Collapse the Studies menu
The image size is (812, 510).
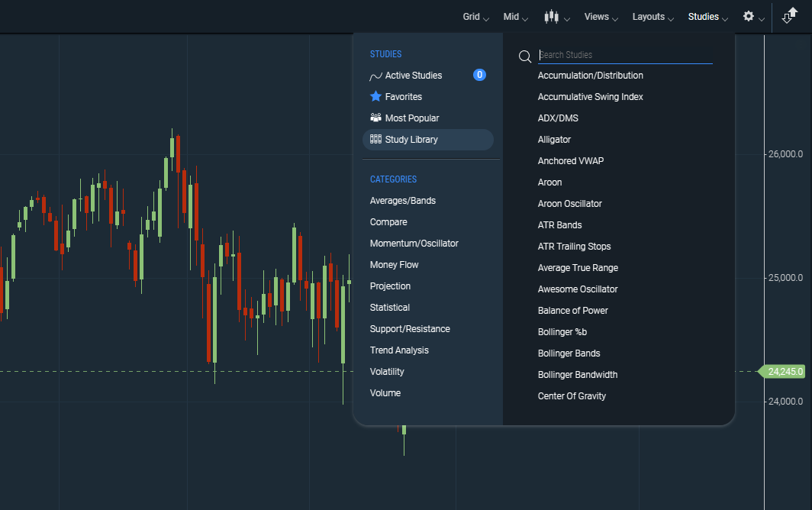[x=707, y=17]
